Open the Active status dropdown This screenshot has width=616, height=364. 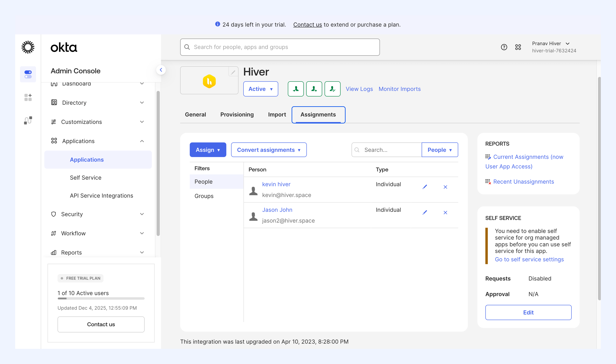click(261, 89)
